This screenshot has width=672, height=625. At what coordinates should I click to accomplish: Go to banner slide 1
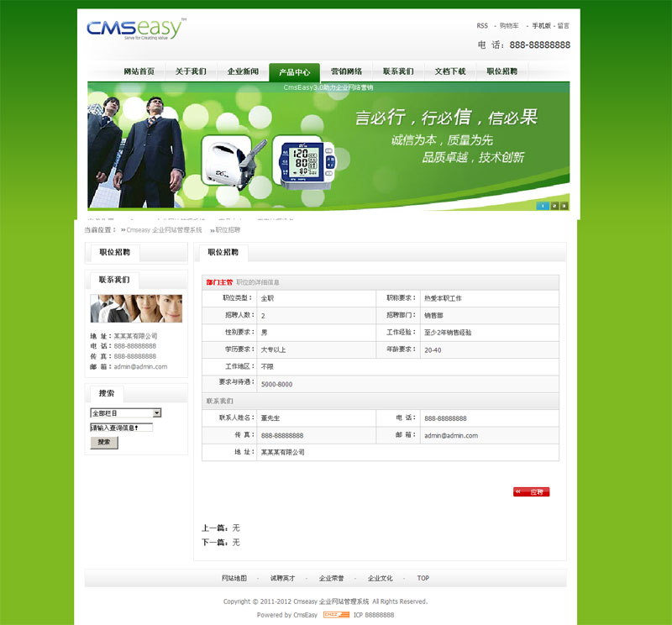tap(543, 205)
